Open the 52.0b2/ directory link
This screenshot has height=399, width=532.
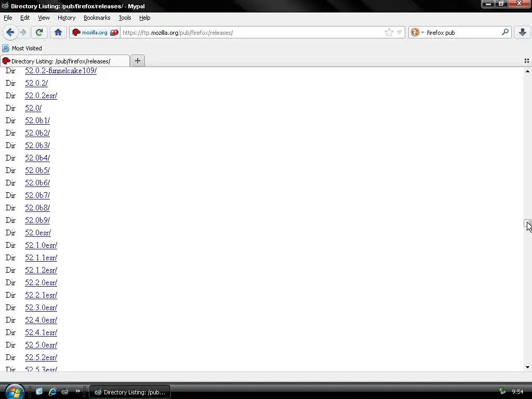pyautogui.click(x=37, y=133)
